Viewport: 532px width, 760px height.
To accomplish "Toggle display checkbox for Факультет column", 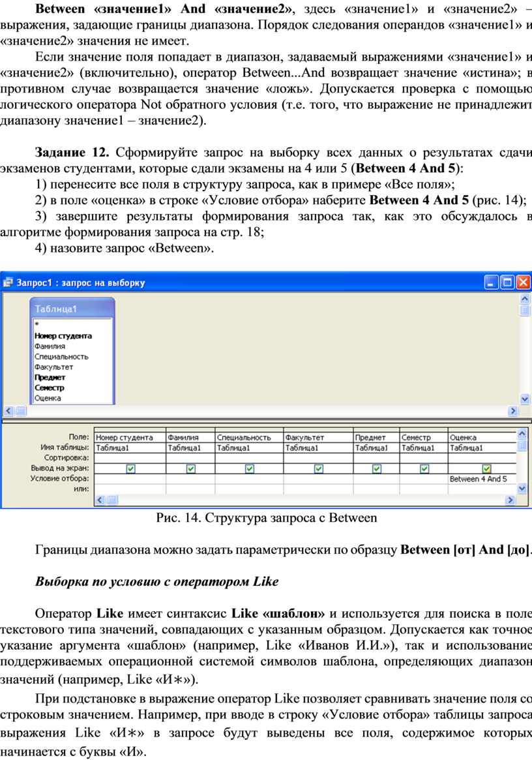I will pyautogui.click(x=318, y=468).
